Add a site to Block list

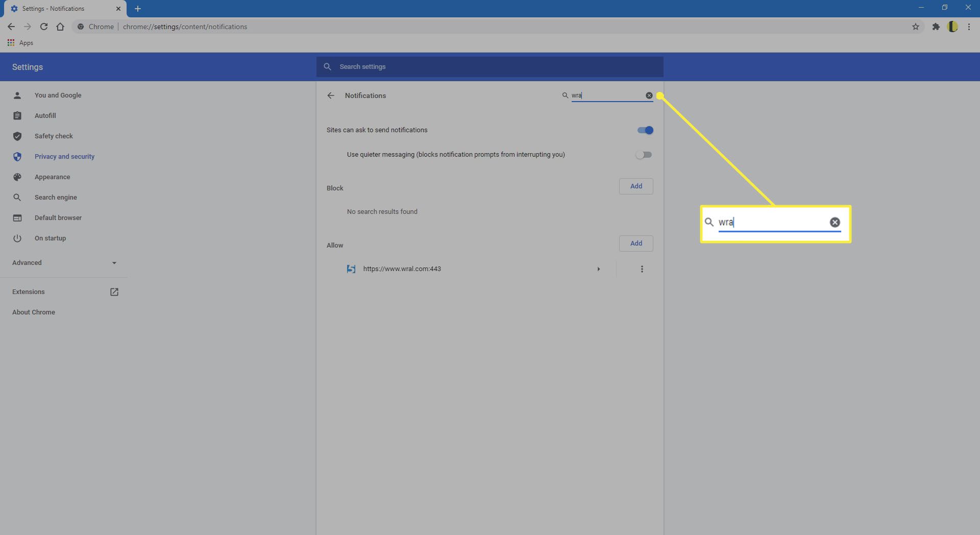(636, 186)
